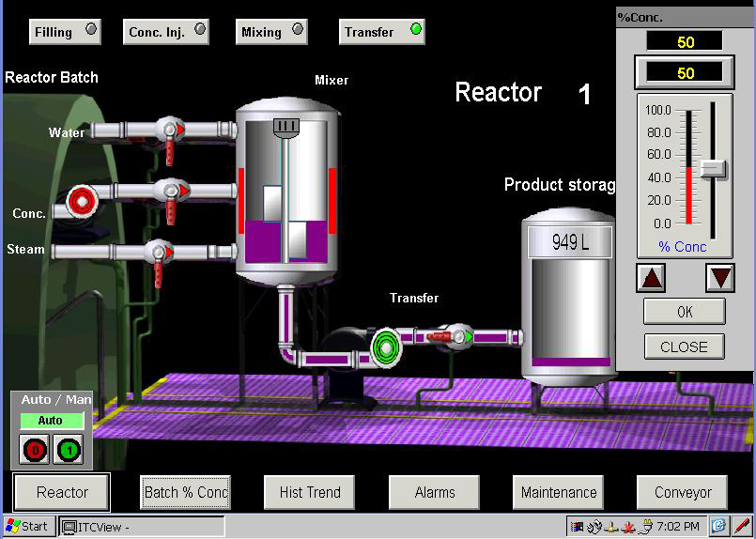The width and height of the screenshot is (756, 539).
Task: Open the Reactor screen tab
Action: click(62, 492)
